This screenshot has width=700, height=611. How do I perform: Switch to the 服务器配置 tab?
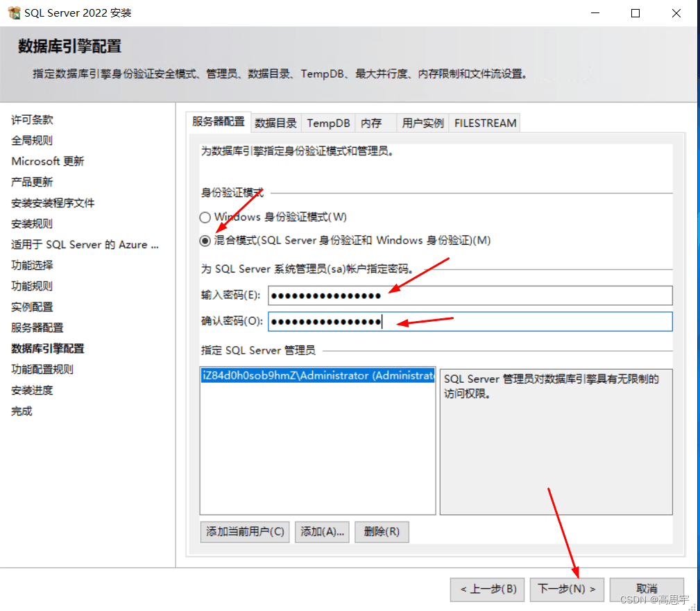(x=219, y=122)
